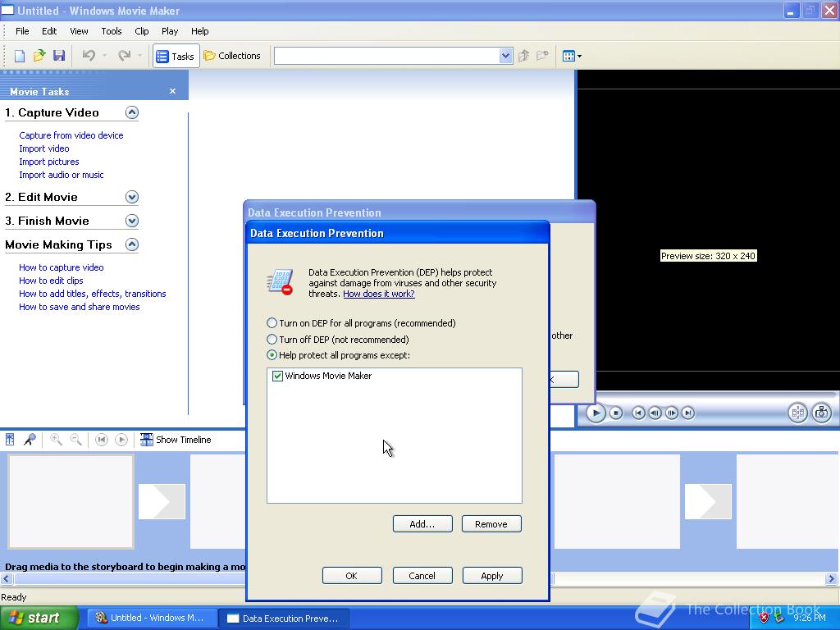840x630 pixels.
Task: Click the Remove button
Action: 491,524
